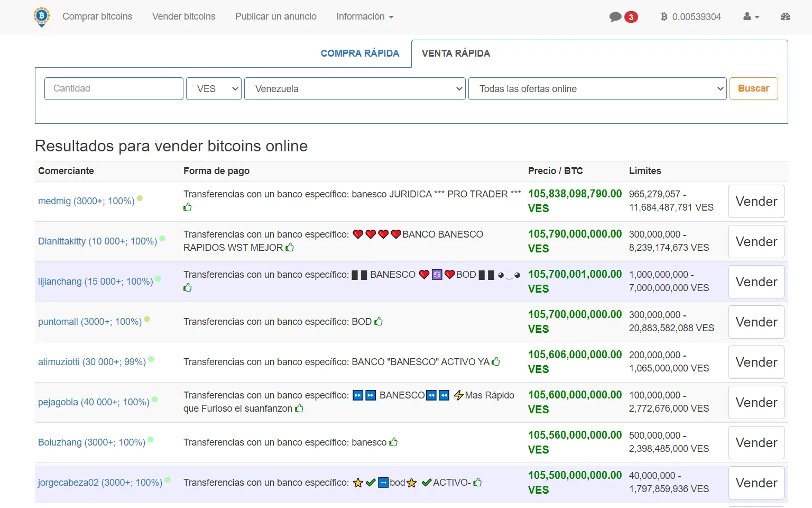Click online status dot next to Boluzhang

151,440
